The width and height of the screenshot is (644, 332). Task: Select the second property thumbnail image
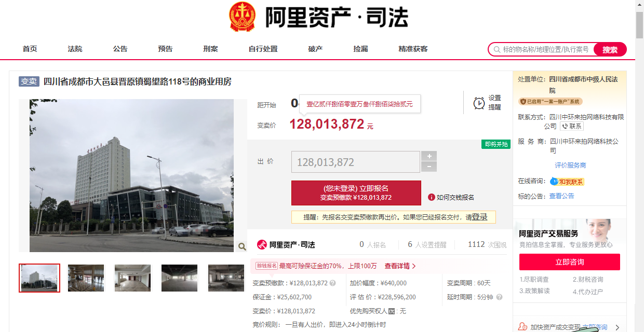click(86, 278)
